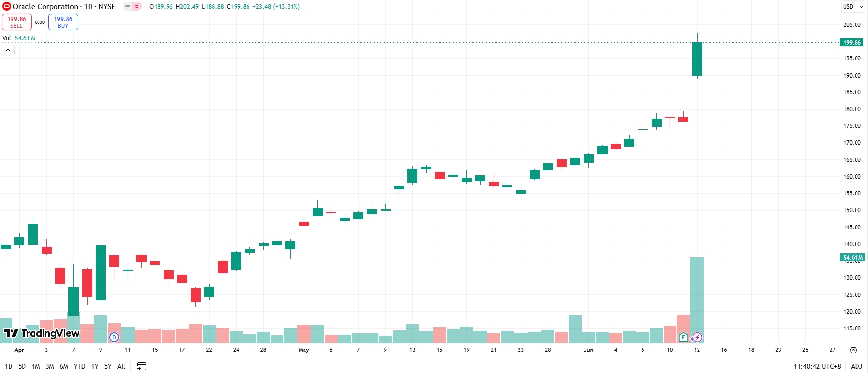868x373 pixels.
Task: Select the 1D date range tab
Action: click(9, 366)
